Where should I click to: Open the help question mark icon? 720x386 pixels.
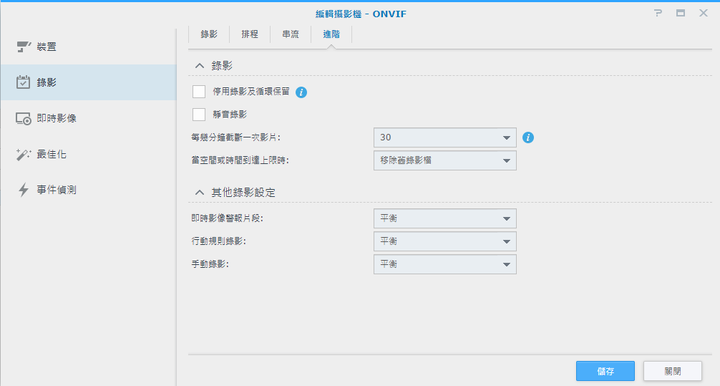tap(658, 13)
